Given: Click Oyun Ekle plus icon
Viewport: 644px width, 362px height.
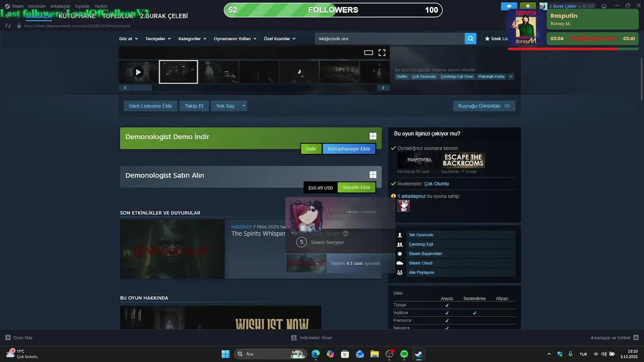Looking at the screenshot, I should pos(8,338).
